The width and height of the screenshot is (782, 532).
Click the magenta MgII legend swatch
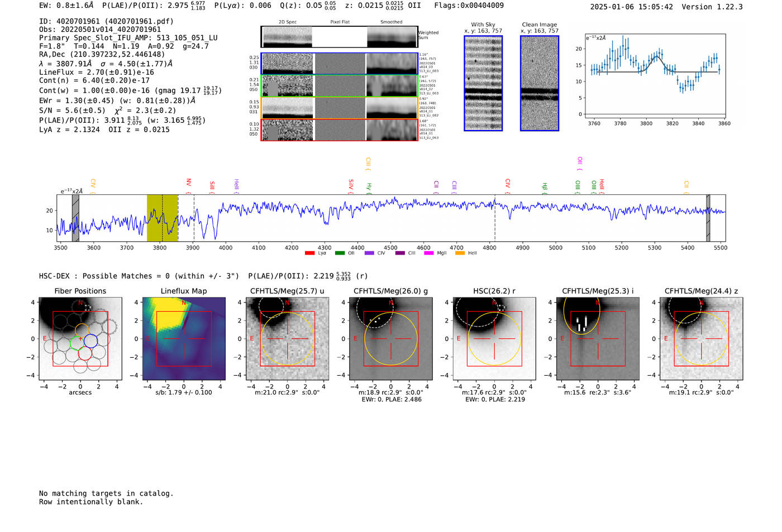pyautogui.click(x=429, y=253)
